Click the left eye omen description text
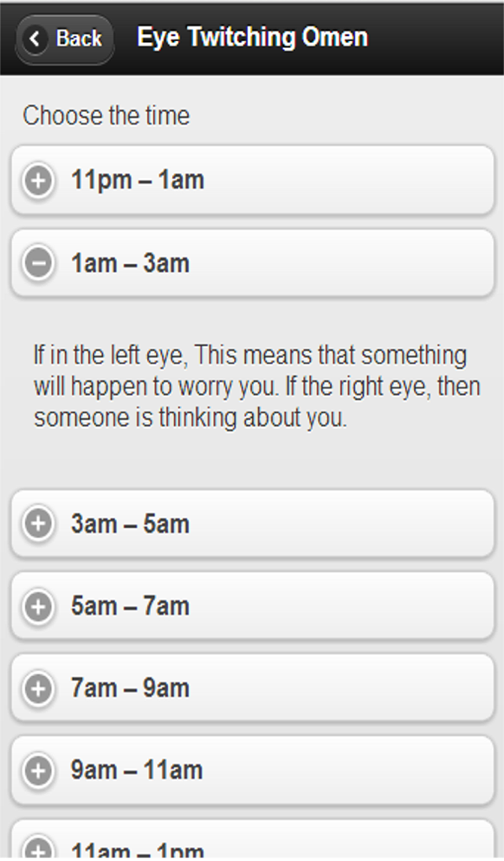 click(x=252, y=385)
